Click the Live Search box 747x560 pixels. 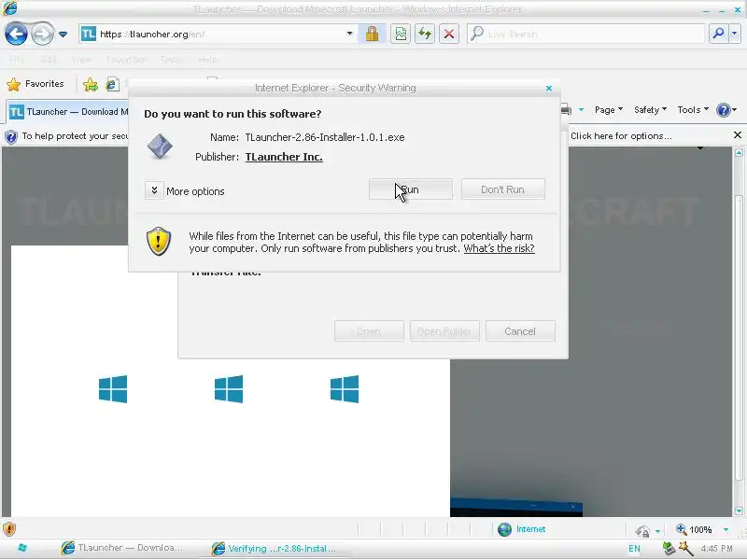pyautogui.click(x=585, y=34)
